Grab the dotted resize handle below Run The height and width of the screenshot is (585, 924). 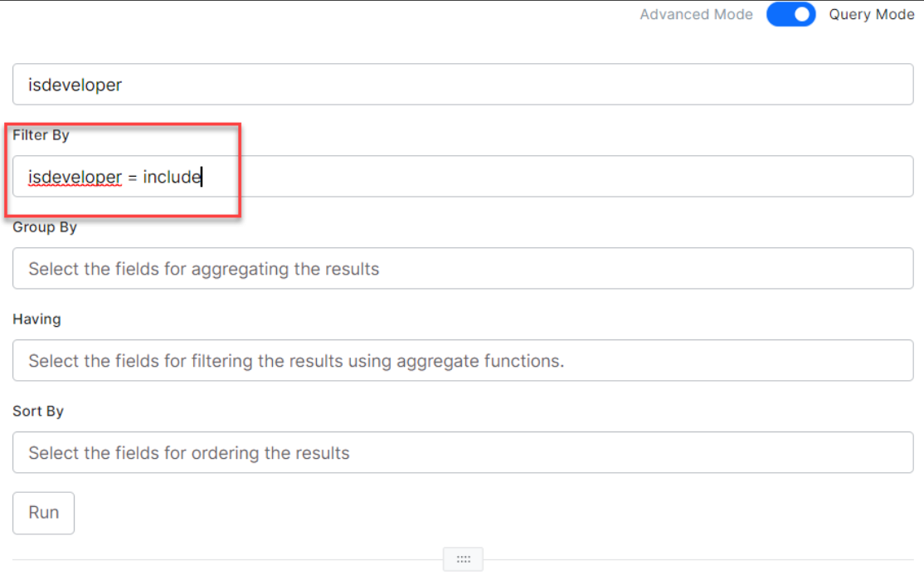pos(463,559)
